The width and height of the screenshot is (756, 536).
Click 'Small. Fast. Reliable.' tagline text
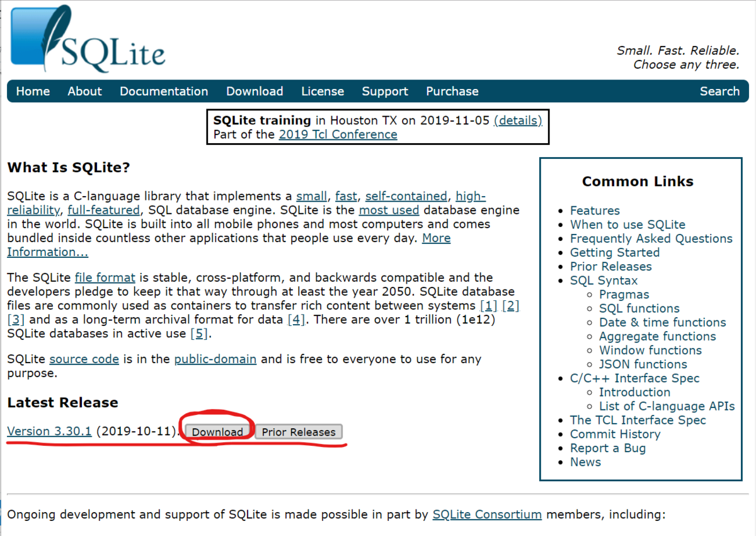(678, 50)
